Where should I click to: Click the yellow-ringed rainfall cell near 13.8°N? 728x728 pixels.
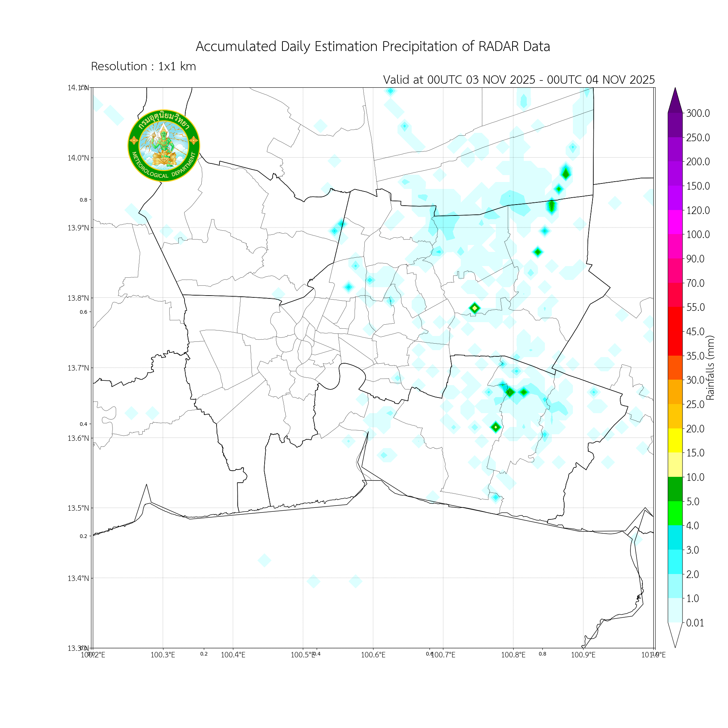474,308
